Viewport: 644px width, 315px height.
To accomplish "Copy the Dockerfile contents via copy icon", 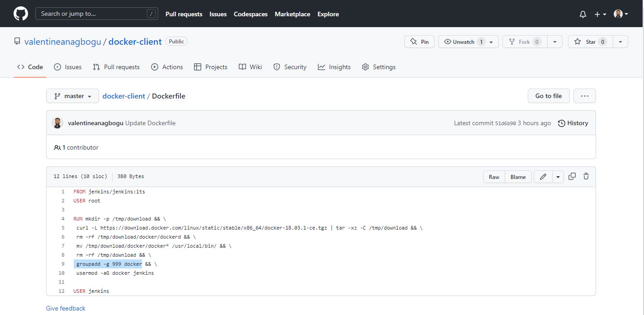I will 572,176.
